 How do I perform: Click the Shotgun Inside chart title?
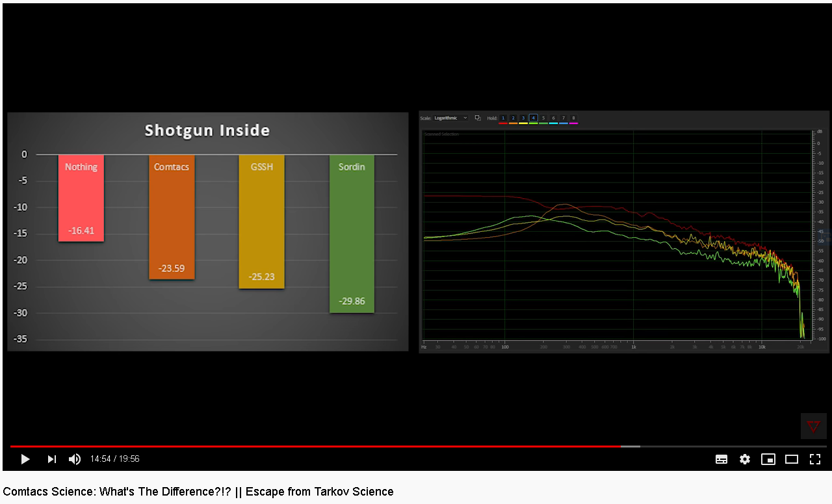[207, 131]
